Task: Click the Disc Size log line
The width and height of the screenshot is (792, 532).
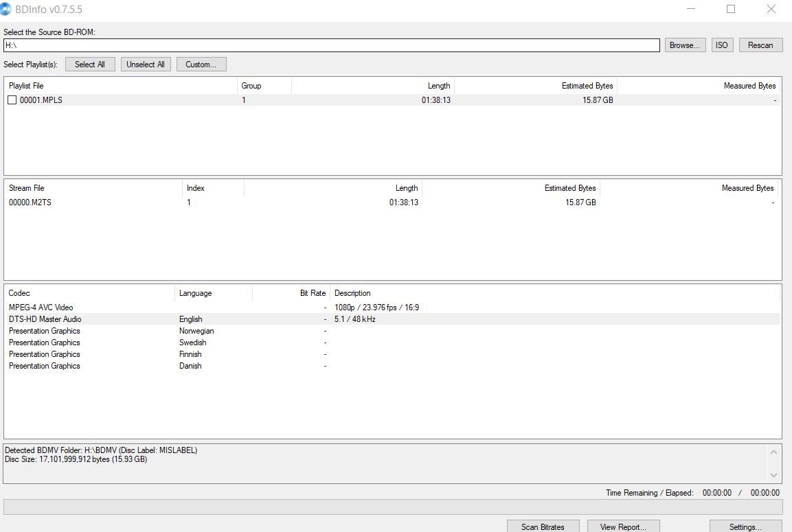Action: click(76, 459)
